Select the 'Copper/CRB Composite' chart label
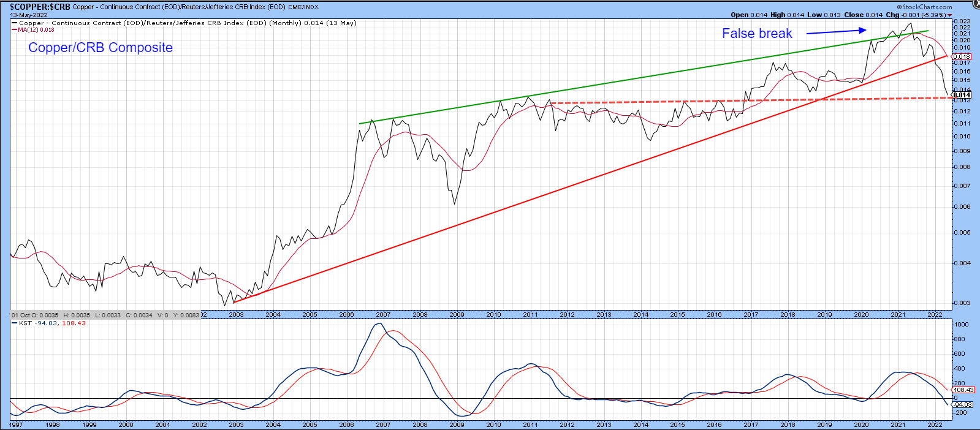Image resolution: width=980 pixels, height=430 pixels. [x=101, y=48]
